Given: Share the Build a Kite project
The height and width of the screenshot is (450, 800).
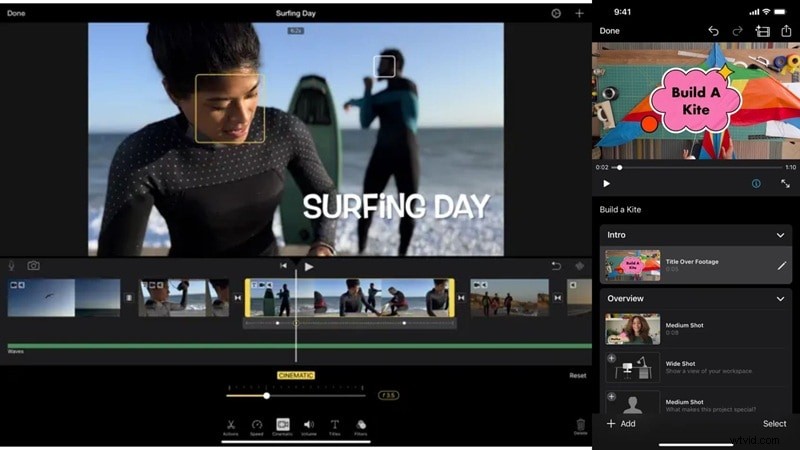Looking at the screenshot, I should (x=786, y=31).
